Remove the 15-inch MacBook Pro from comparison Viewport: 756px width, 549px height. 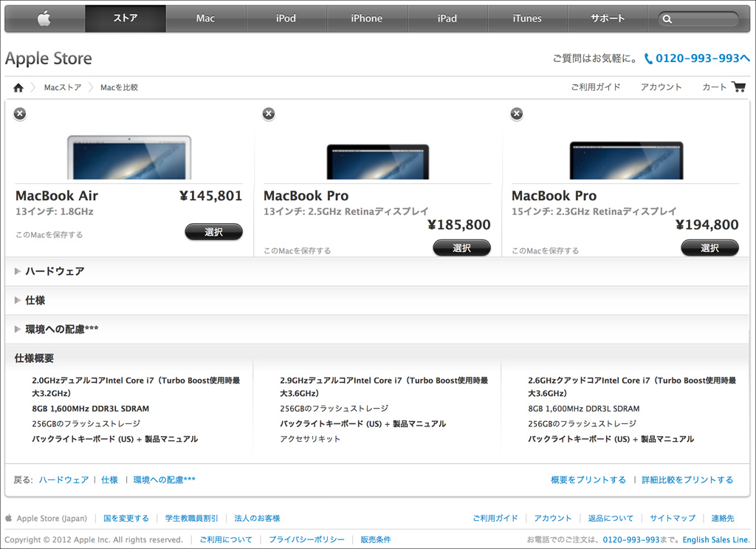[516, 114]
